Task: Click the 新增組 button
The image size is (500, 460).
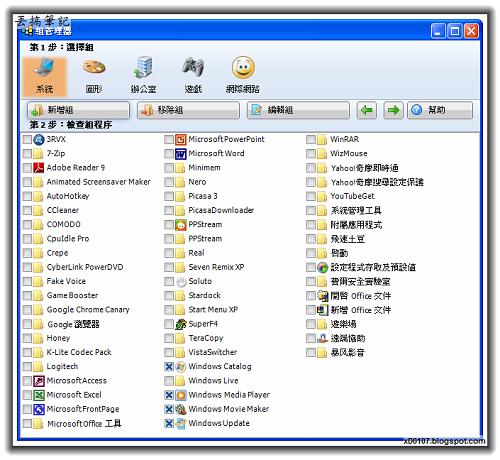Action: pyautogui.click(x=78, y=110)
